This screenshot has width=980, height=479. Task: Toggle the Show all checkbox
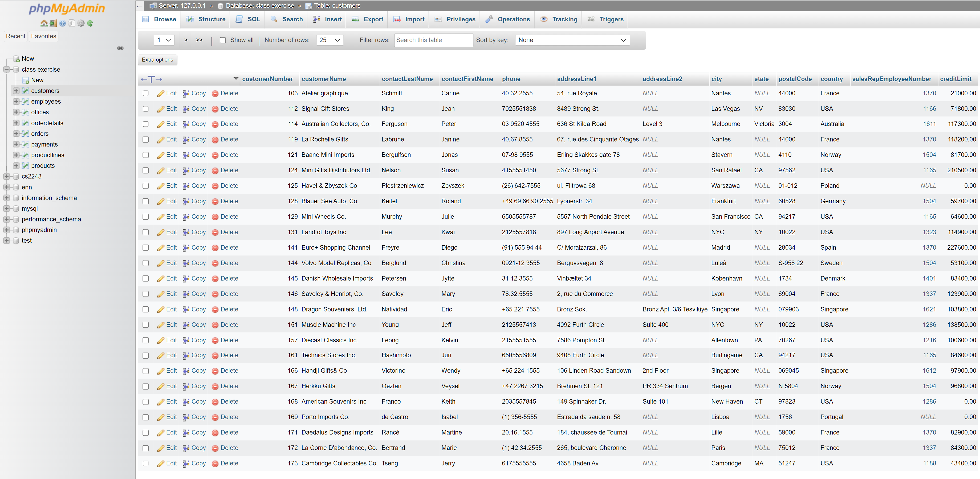point(223,40)
